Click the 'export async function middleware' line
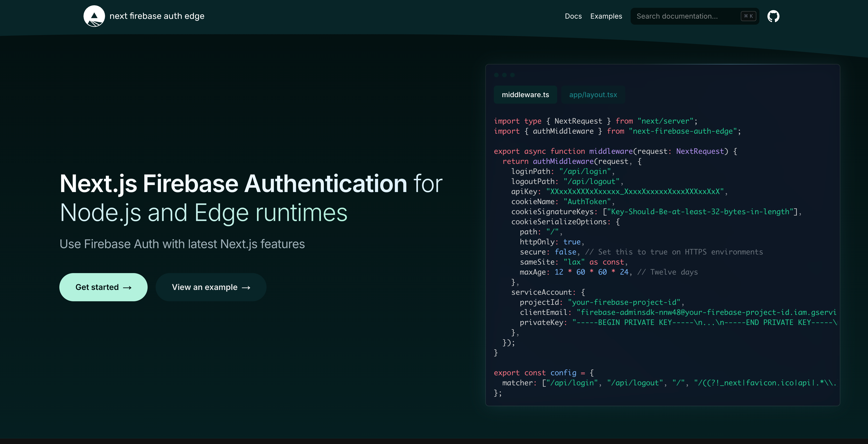The height and width of the screenshot is (444, 868). point(615,152)
